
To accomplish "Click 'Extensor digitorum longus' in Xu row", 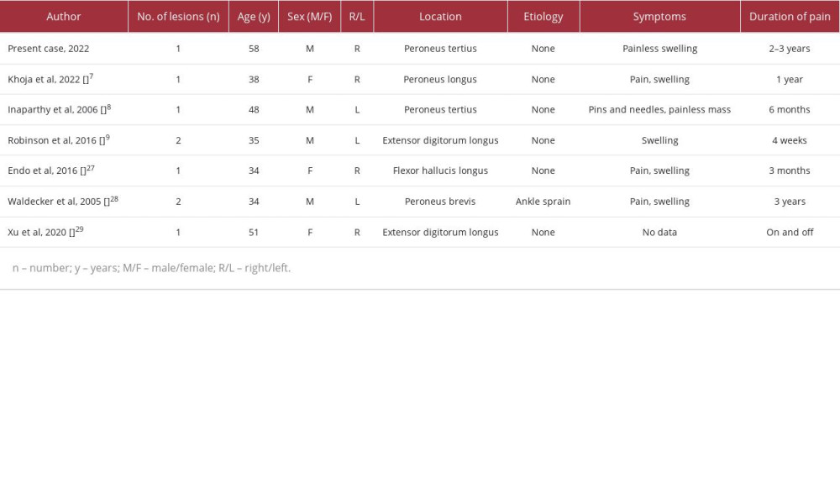I will point(440,232).
